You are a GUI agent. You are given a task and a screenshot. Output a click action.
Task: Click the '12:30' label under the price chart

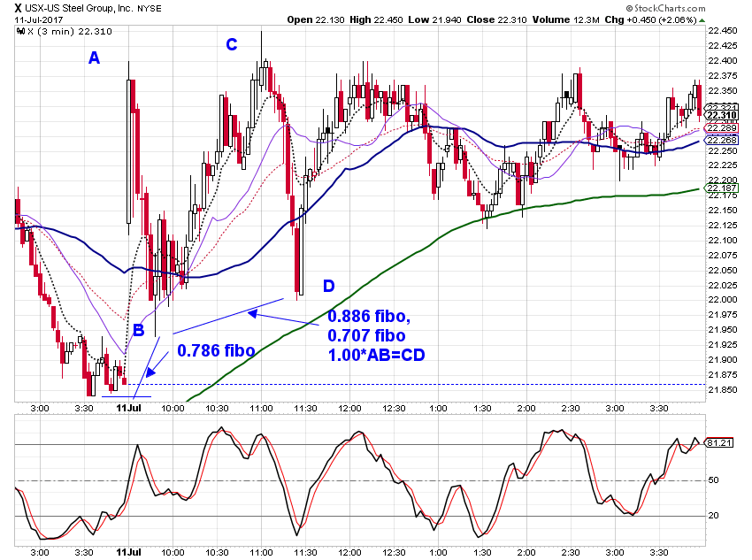[x=394, y=409]
